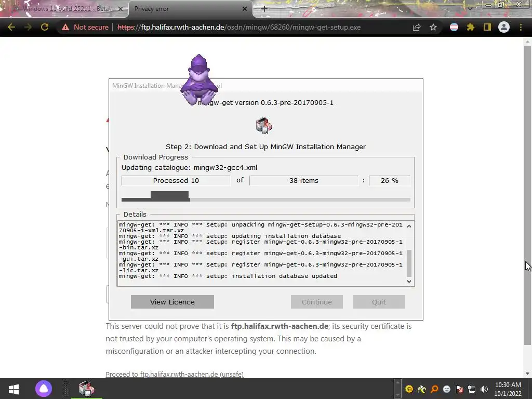Click 'Updating catalogue: mingw32-gcc4.xml' text
532x399 pixels.
pos(189,168)
